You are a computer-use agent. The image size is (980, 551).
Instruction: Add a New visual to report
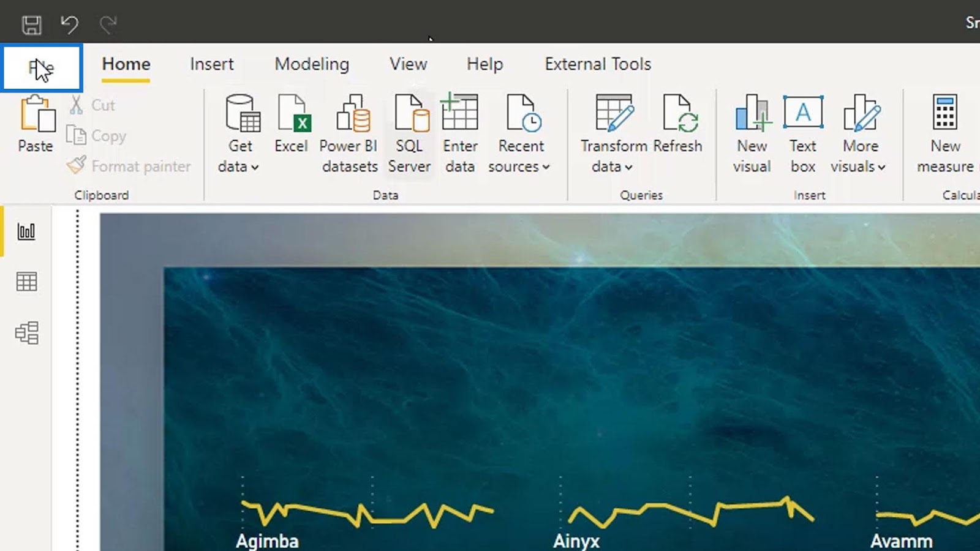pyautogui.click(x=752, y=134)
